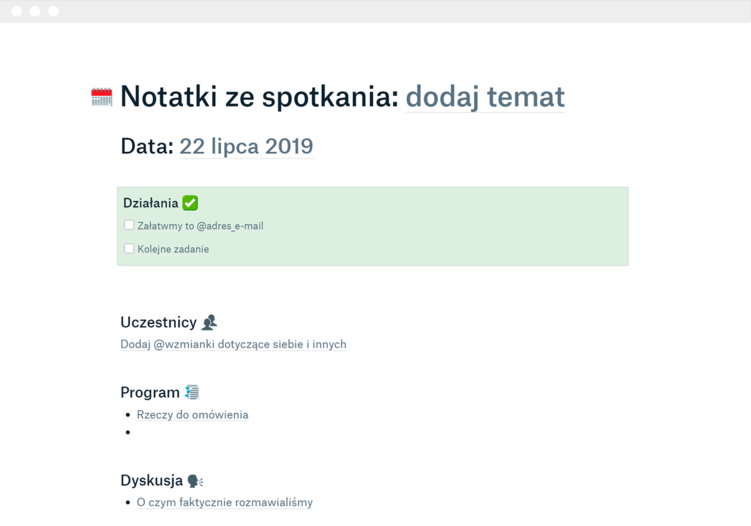Image resolution: width=751 pixels, height=526 pixels.
Task: Click the green checkmark icon next to Działania
Action: tap(190, 203)
